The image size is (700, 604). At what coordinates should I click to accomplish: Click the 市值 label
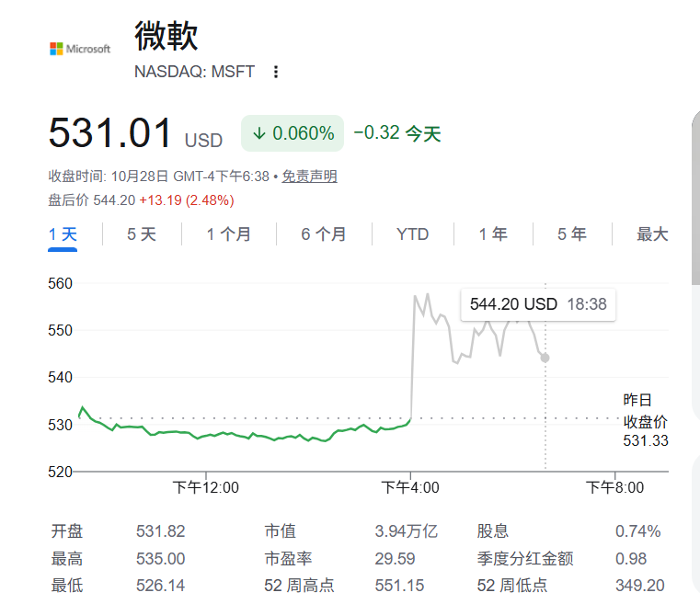click(x=281, y=531)
